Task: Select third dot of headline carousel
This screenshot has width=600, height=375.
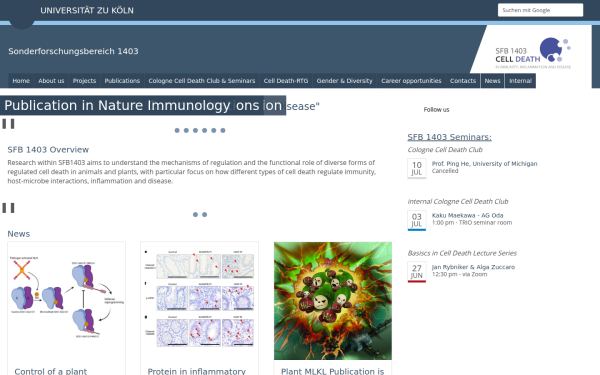Action: click(196, 130)
